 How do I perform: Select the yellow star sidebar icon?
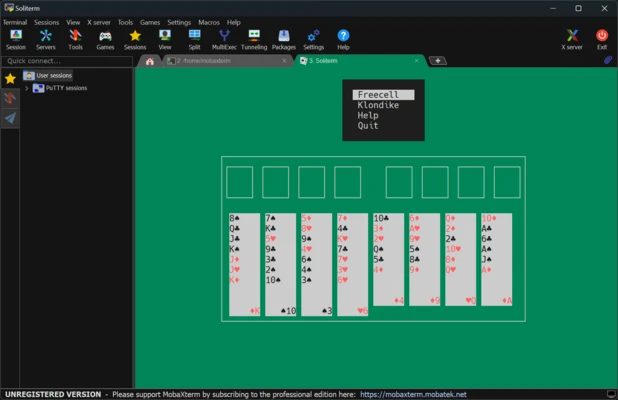pos(10,78)
